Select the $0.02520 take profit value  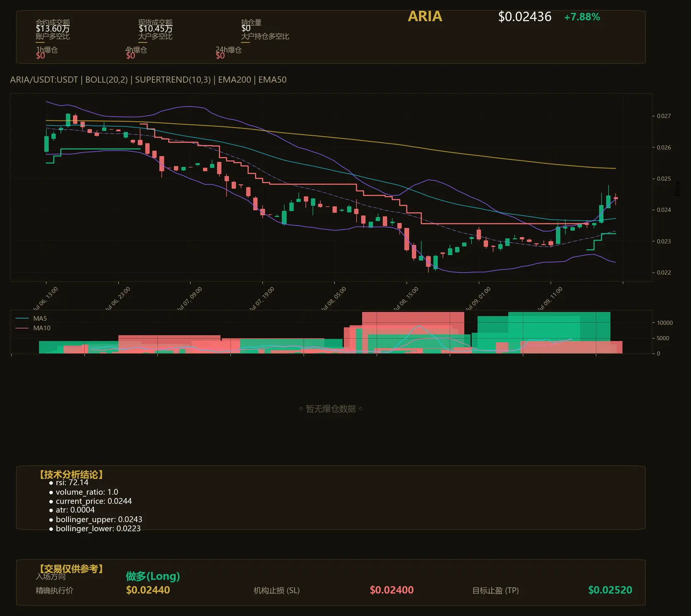point(610,590)
